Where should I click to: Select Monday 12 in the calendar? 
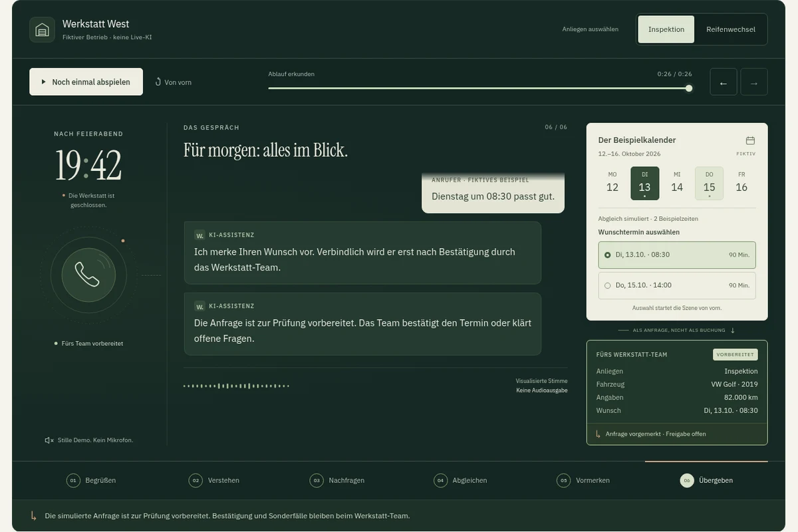coord(612,183)
